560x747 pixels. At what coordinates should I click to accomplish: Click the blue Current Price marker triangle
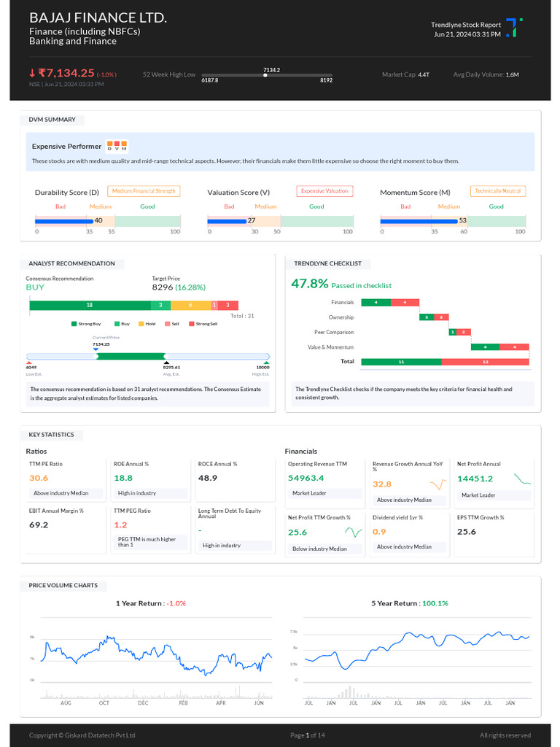[x=96, y=349]
